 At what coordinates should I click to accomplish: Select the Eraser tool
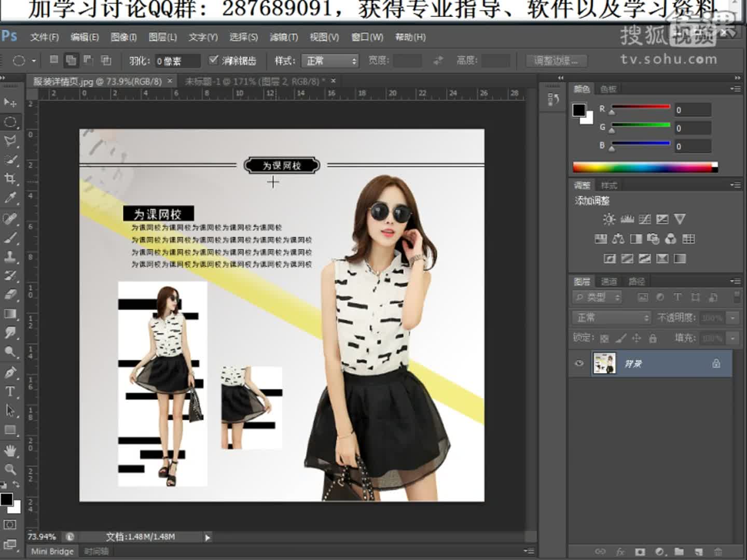[10, 295]
